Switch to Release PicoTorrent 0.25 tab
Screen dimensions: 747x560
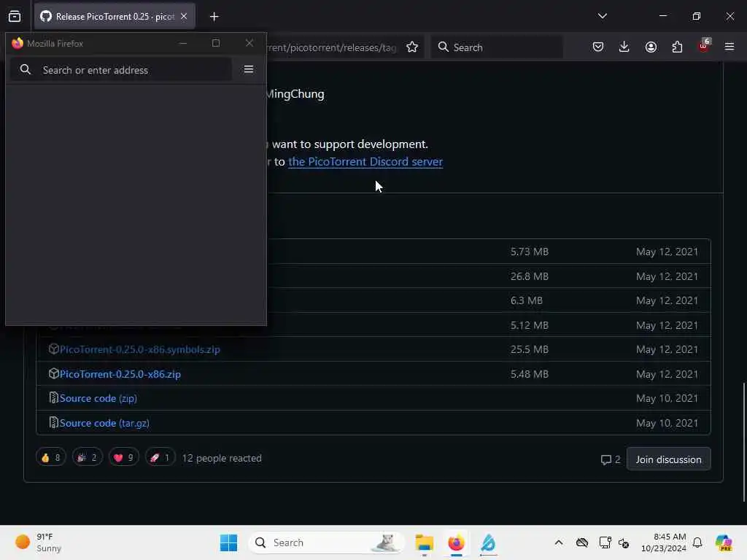point(115,17)
